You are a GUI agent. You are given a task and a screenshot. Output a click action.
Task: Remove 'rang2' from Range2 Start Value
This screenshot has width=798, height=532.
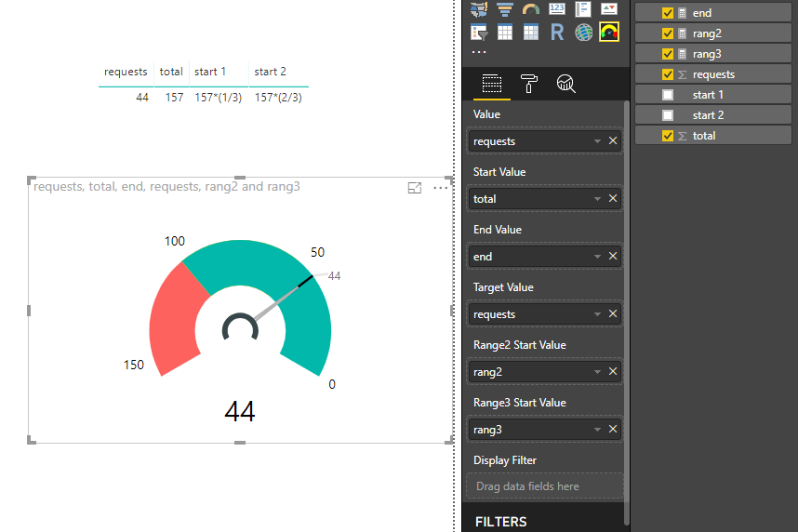(613, 371)
